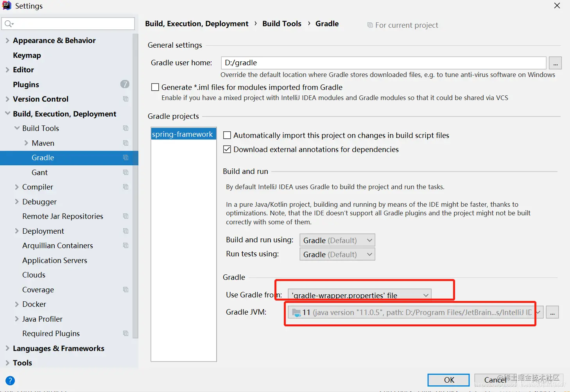Screen dimensions: 570x392
Task: Click the settings search field
Action: [x=68, y=24]
